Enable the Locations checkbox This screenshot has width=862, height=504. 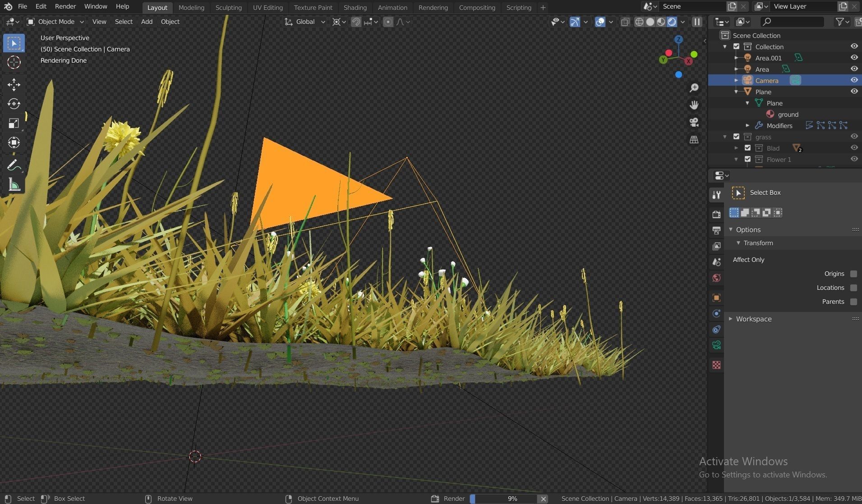pos(853,288)
